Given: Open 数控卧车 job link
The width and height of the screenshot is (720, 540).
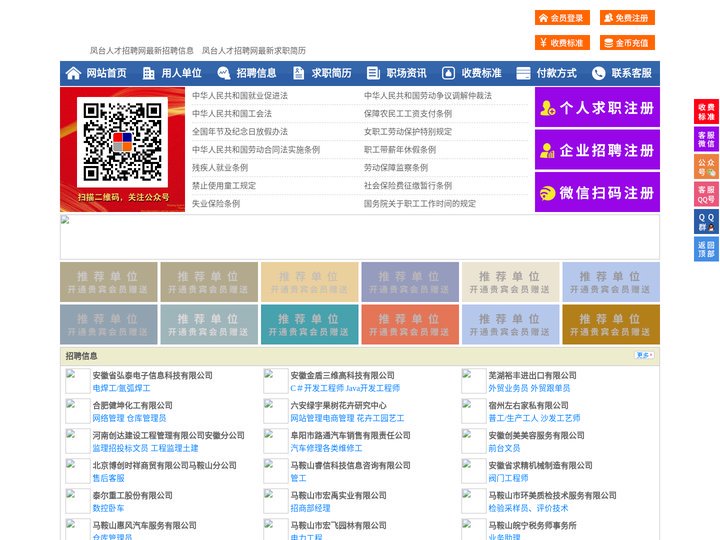Looking at the screenshot, I should 108,508.
